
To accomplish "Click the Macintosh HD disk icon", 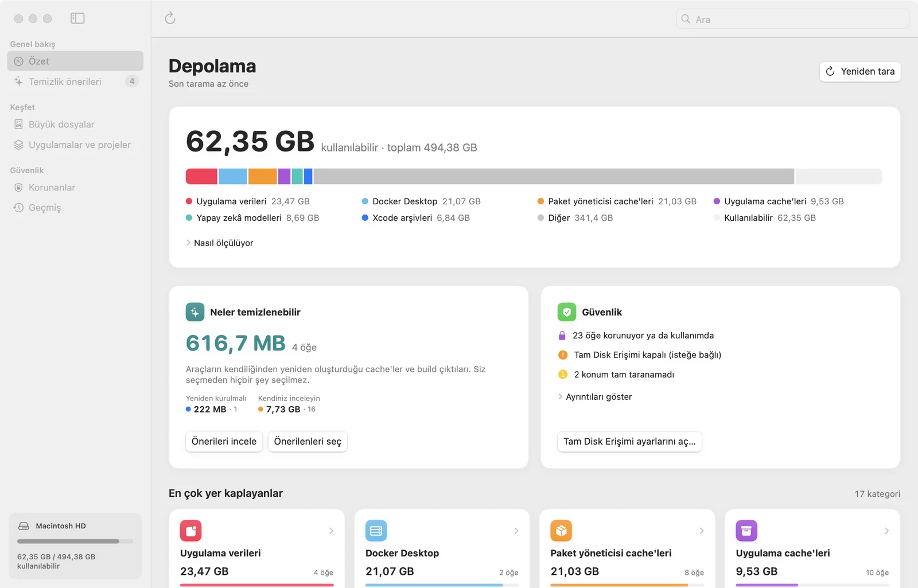I will pos(24,526).
